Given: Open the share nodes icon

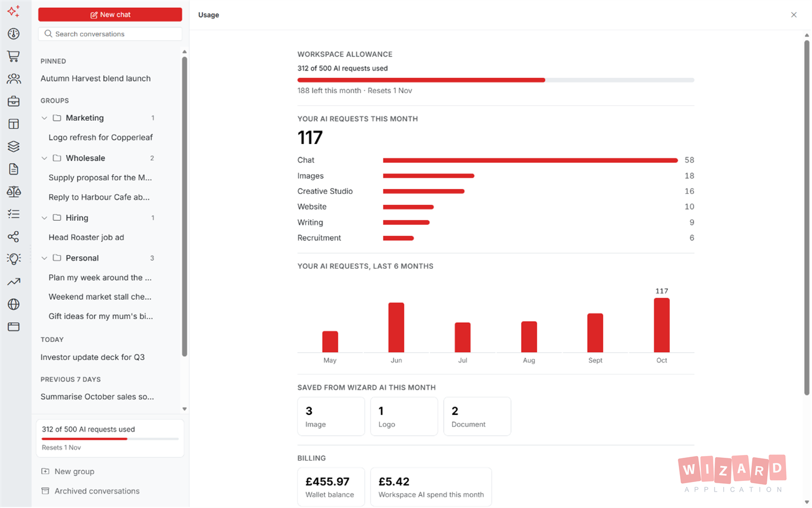Looking at the screenshot, I should pos(14,237).
